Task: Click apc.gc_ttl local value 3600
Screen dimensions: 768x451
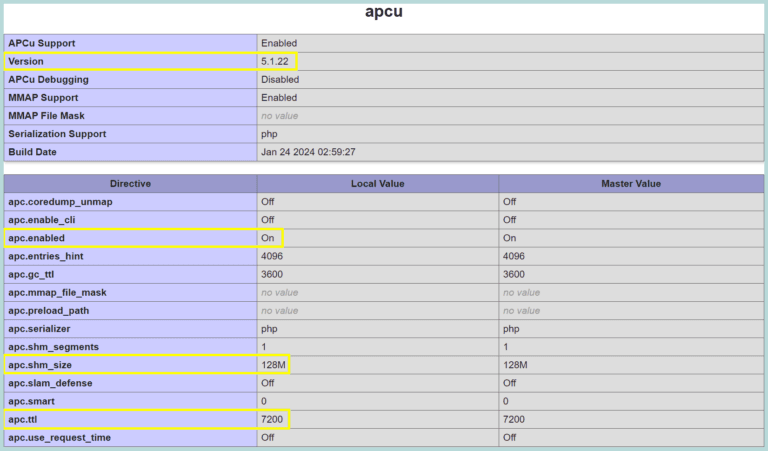Action: point(272,274)
